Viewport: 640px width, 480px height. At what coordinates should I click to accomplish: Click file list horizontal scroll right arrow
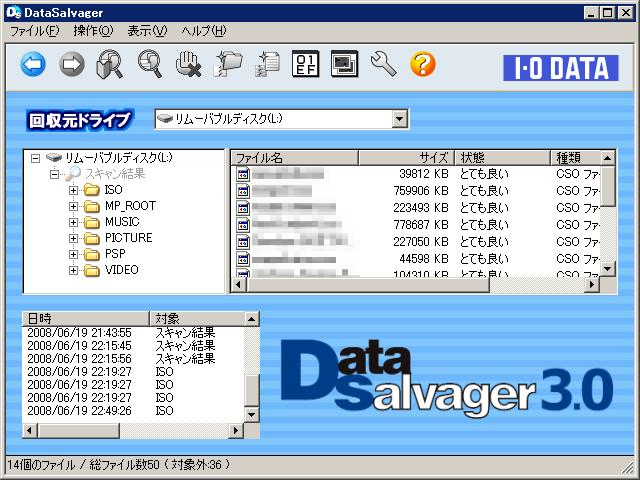pyautogui.click(x=592, y=284)
